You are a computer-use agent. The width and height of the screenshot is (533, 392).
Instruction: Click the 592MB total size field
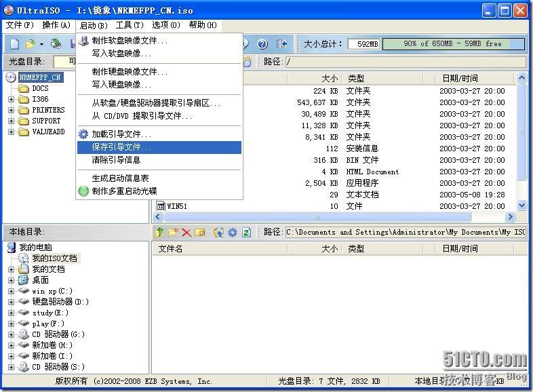pos(363,44)
